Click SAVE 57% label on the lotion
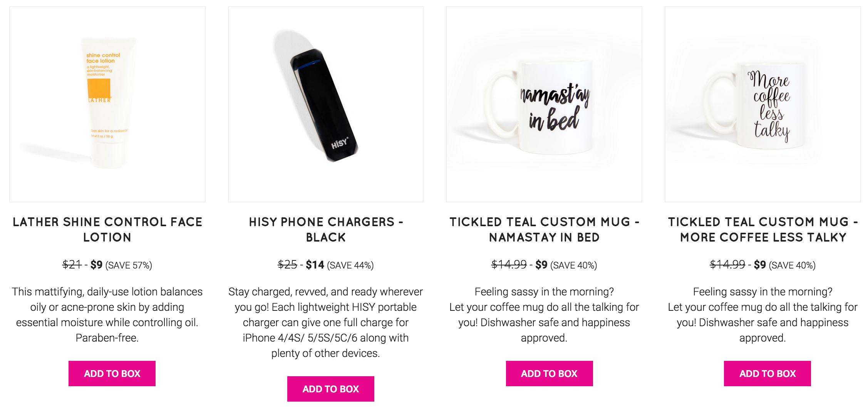868x407 pixels. (x=129, y=265)
